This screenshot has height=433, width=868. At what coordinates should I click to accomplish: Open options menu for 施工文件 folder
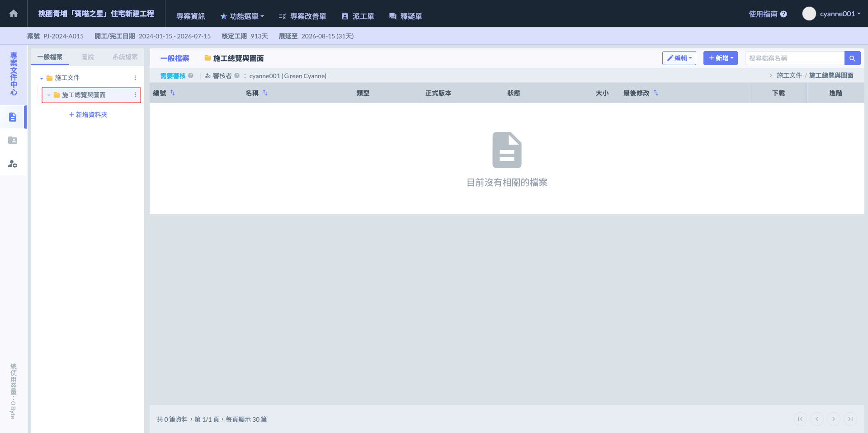135,78
